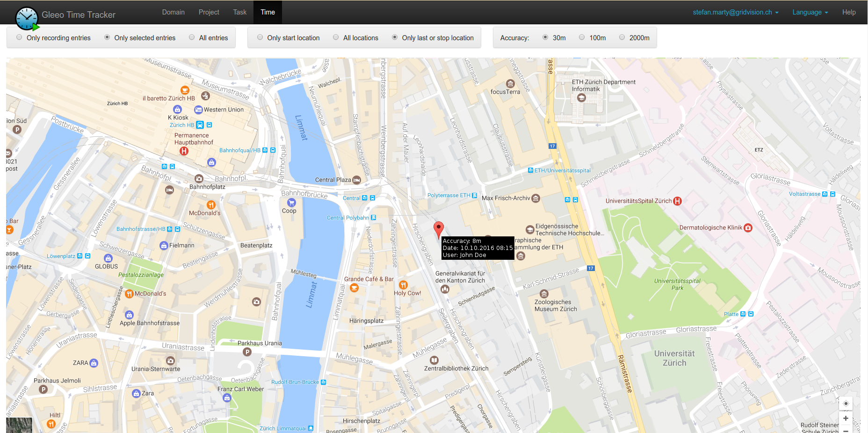Click the Max Frisch-Archiv museum icon
Viewport: 868px width, 433px height.
536,198
